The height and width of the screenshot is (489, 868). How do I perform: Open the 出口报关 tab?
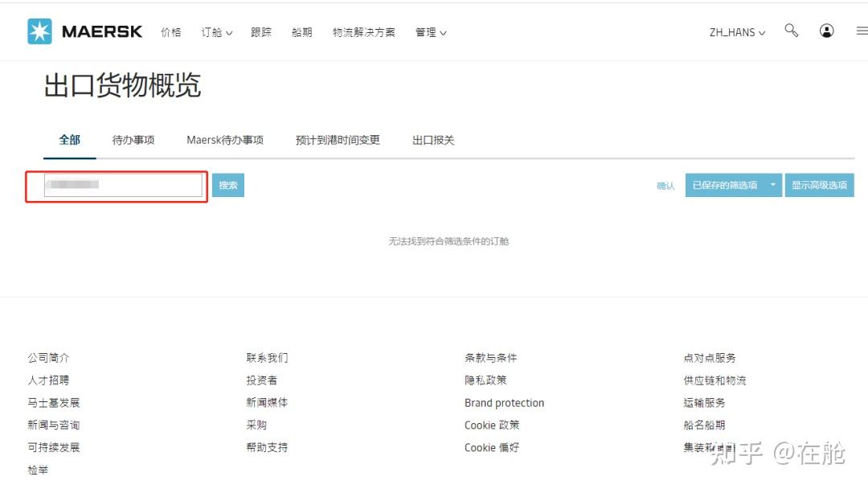tap(432, 139)
